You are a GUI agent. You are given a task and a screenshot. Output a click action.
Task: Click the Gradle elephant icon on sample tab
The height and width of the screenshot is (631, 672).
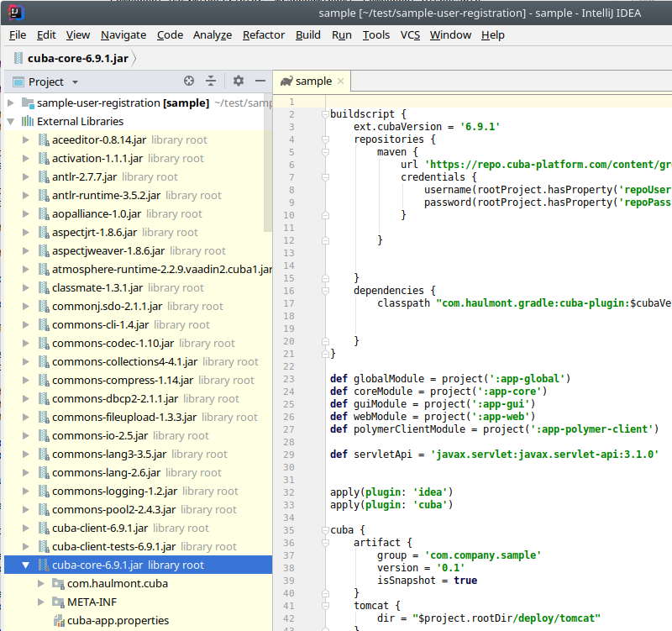tap(286, 81)
